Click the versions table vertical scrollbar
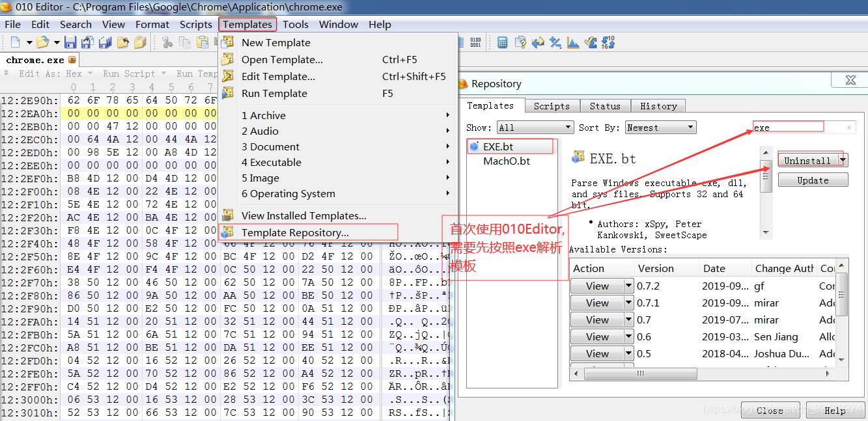 tap(842, 313)
